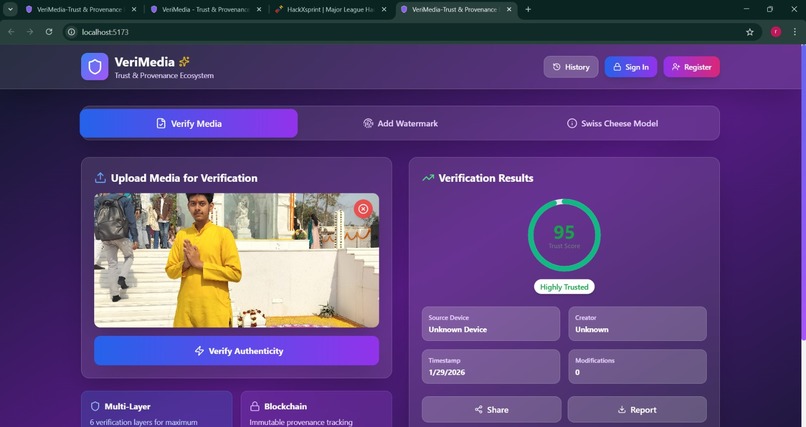Screen dimensions: 806x427
Task: Click the uploaded photo preview
Action: [x=236, y=260]
